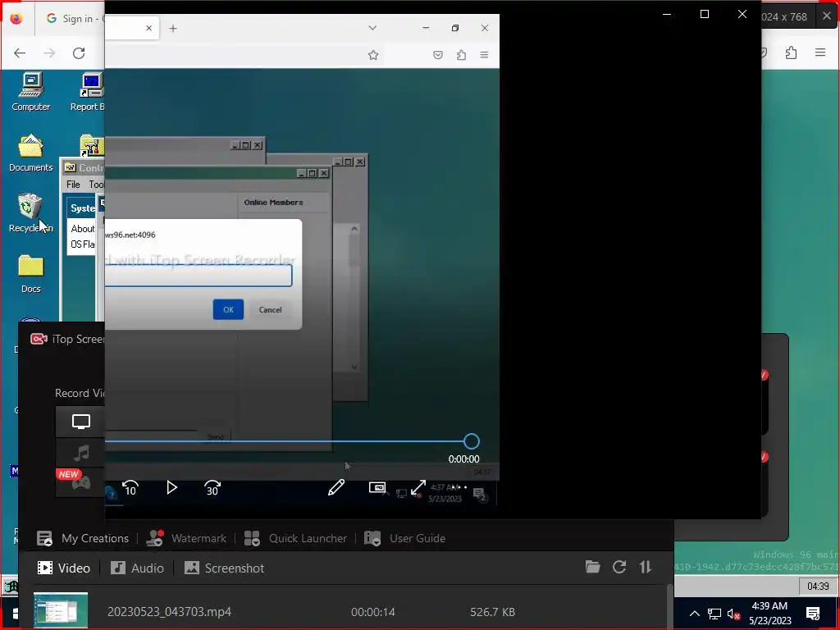Select the OS Fla entry under System
Viewport: 840px width, 630px height.
(83, 244)
